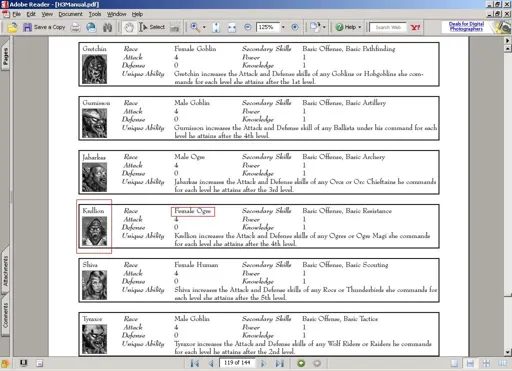Open the File menu
The height and width of the screenshot is (371, 512).
click(x=16, y=14)
